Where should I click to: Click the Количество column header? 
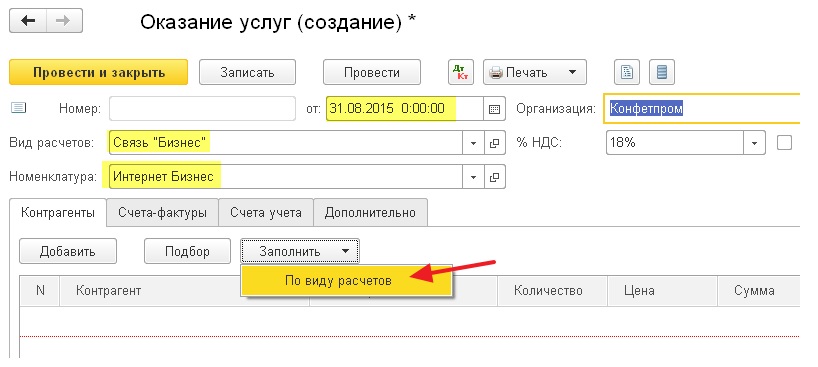pos(552,291)
